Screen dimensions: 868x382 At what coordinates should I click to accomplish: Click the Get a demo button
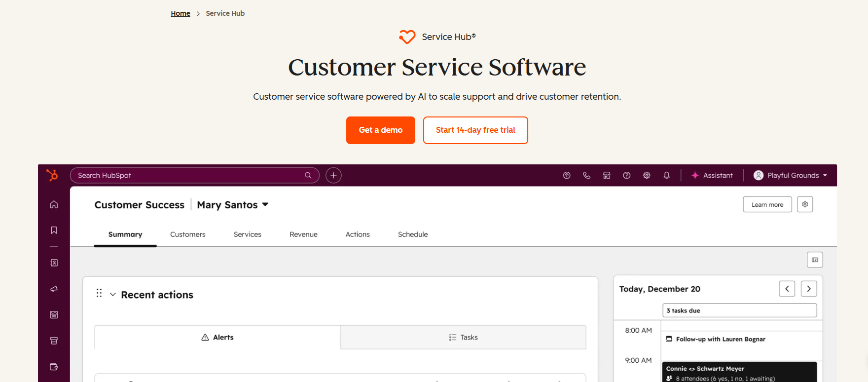(x=380, y=130)
